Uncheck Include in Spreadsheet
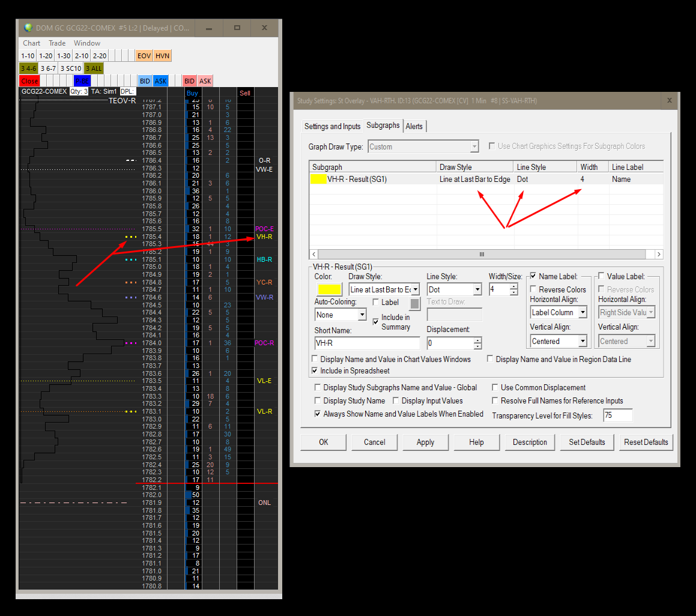Screen dimensions: 696x616 pos(315,370)
